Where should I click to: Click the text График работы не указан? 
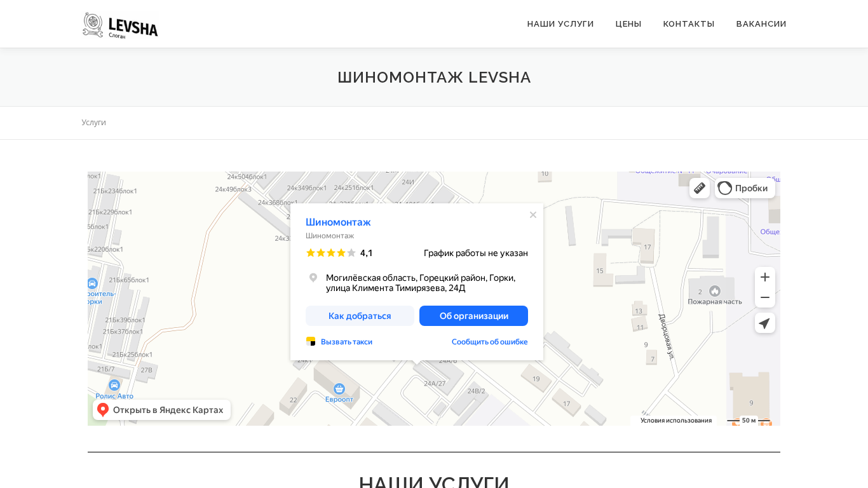[x=476, y=253]
